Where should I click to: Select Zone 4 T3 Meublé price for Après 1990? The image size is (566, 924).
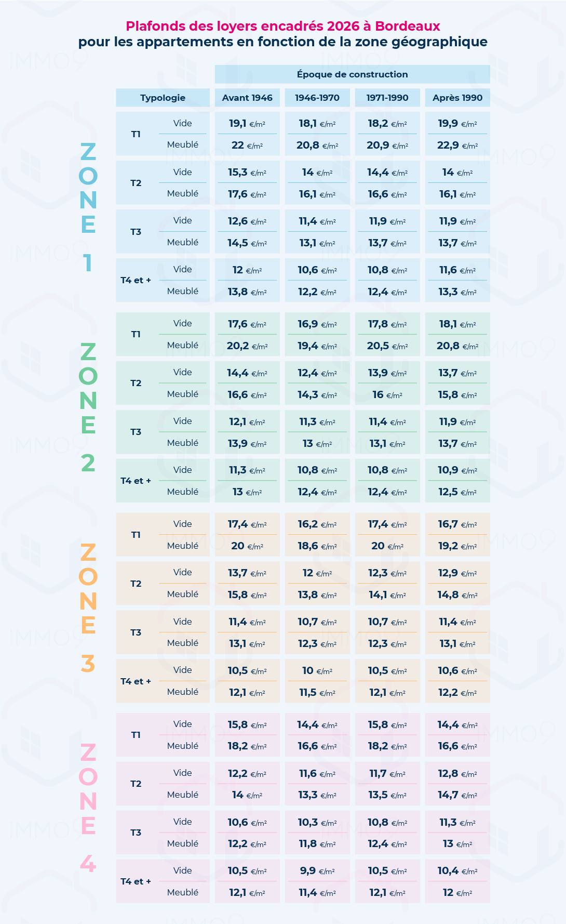point(457,844)
